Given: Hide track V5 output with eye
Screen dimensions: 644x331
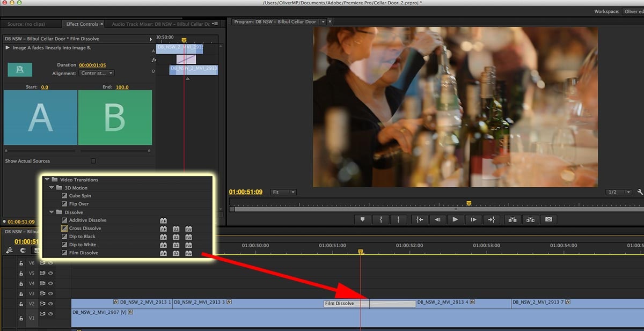Looking at the screenshot, I should (51, 273).
